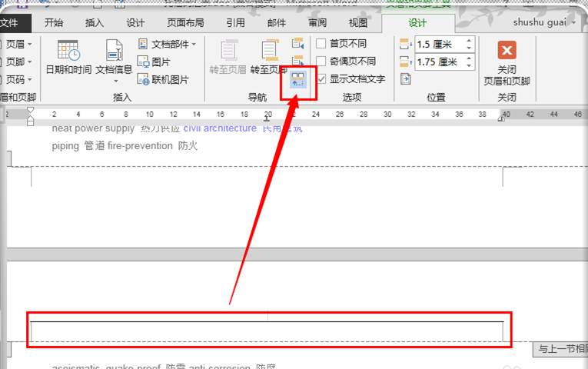The image size is (588, 369).
Task: Open the 审阅 ribbon tab
Action: pos(317,22)
